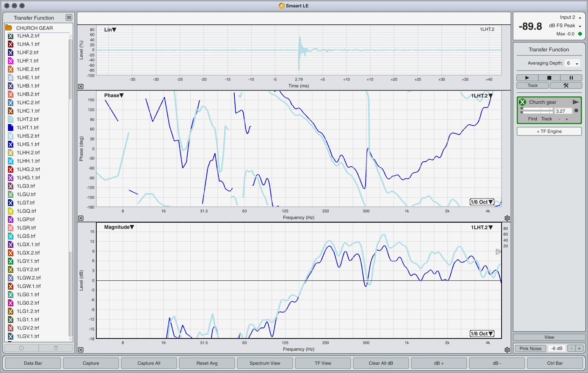Click the trace info button below list
The width and height of the screenshot is (588, 373).
[x=21, y=348]
